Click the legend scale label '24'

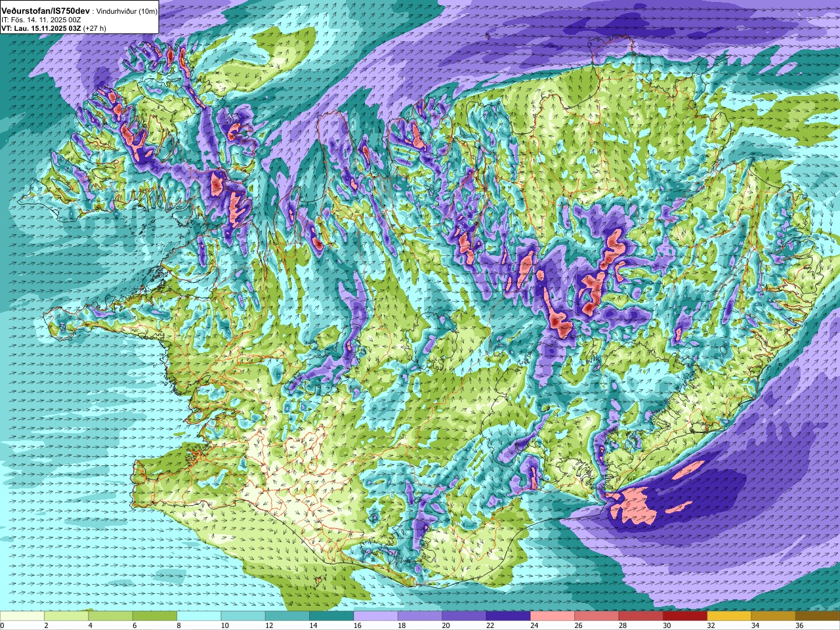[534, 625]
